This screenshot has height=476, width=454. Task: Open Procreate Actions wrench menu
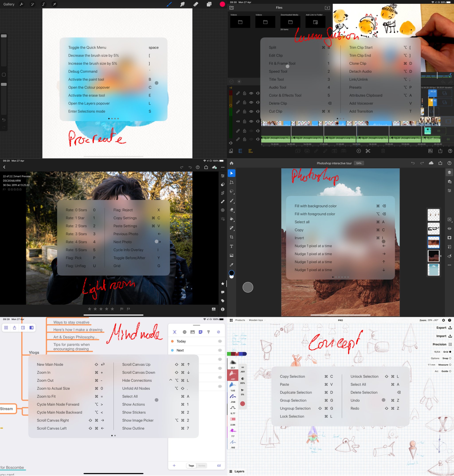click(21, 4)
